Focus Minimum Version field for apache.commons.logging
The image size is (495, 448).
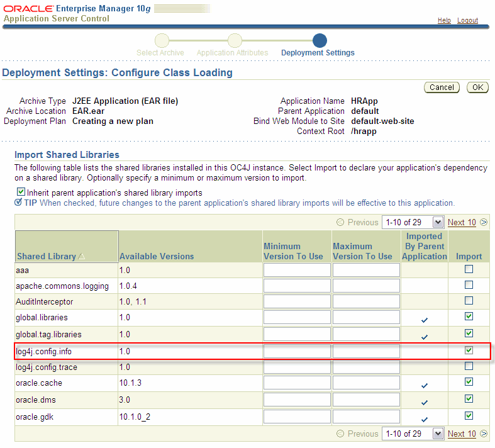297,286
